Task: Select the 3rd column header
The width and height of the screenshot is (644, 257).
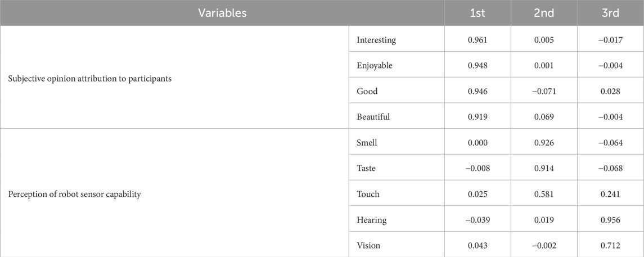Action: pos(610,13)
